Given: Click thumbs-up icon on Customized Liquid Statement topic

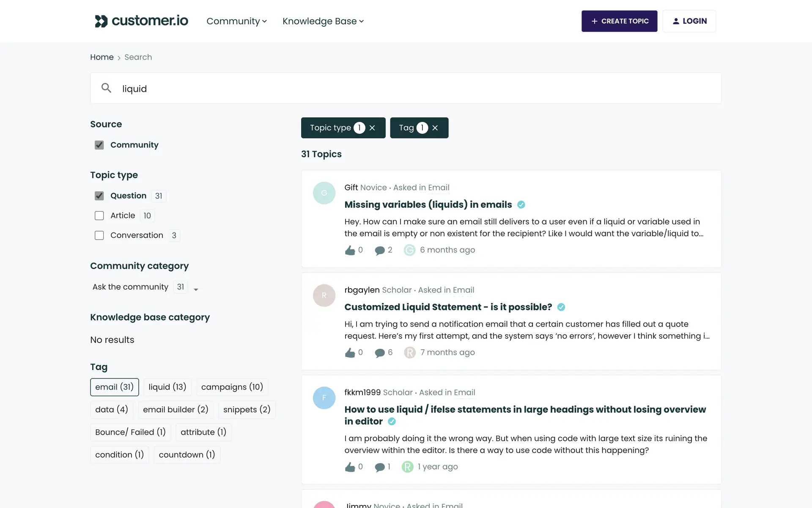Looking at the screenshot, I should pyautogui.click(x=350, y=353).
